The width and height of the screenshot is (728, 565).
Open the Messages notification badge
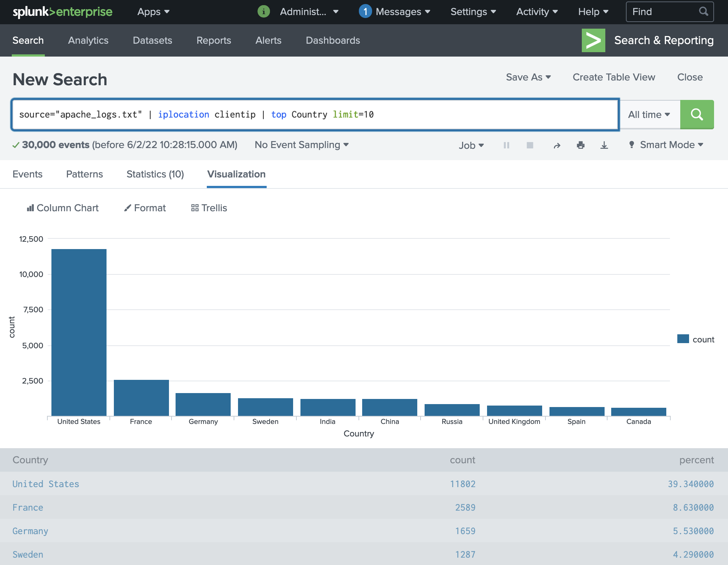point(365,12)
